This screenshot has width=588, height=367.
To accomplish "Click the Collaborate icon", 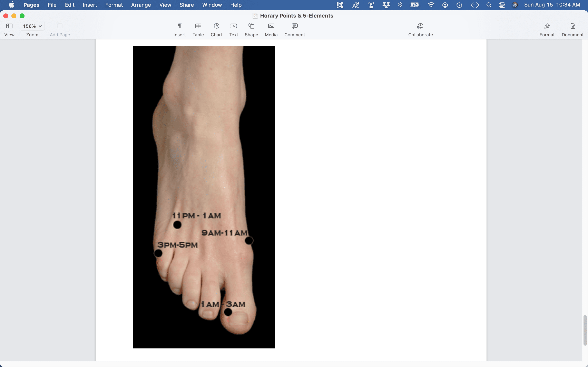I will click(420, 26).
